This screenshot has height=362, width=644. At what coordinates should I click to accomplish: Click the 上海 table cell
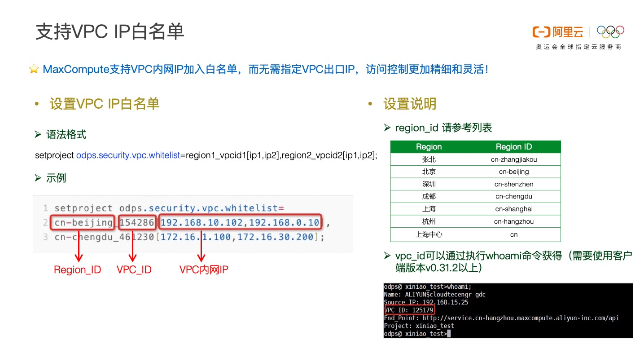pos(429,209)
